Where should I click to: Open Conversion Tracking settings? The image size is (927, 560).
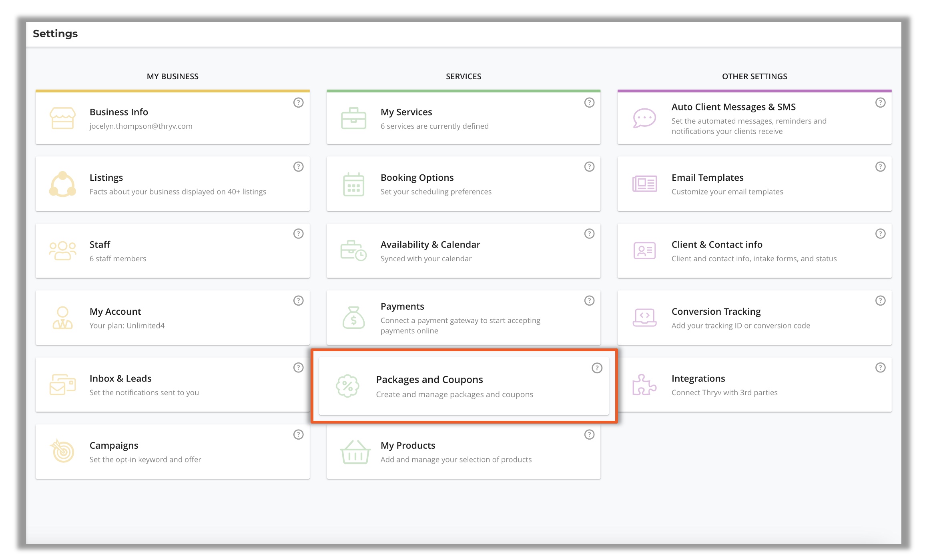pos(754,318)
